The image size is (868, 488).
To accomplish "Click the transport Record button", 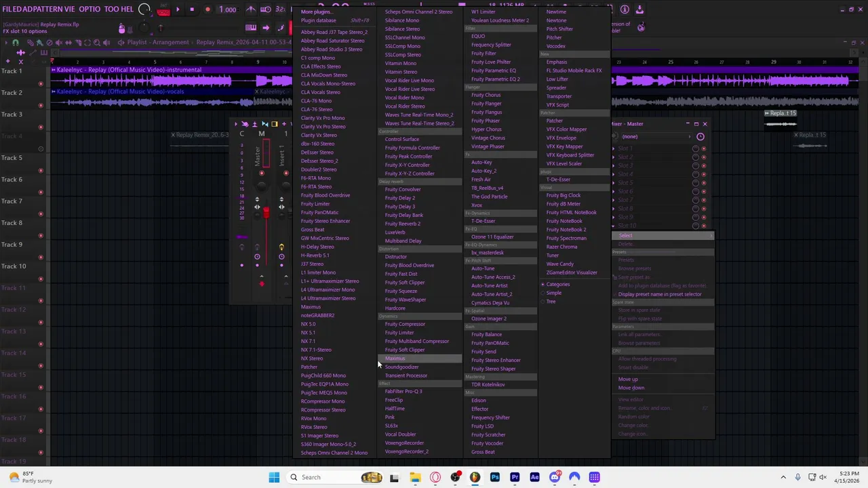I will pos(208,9).
